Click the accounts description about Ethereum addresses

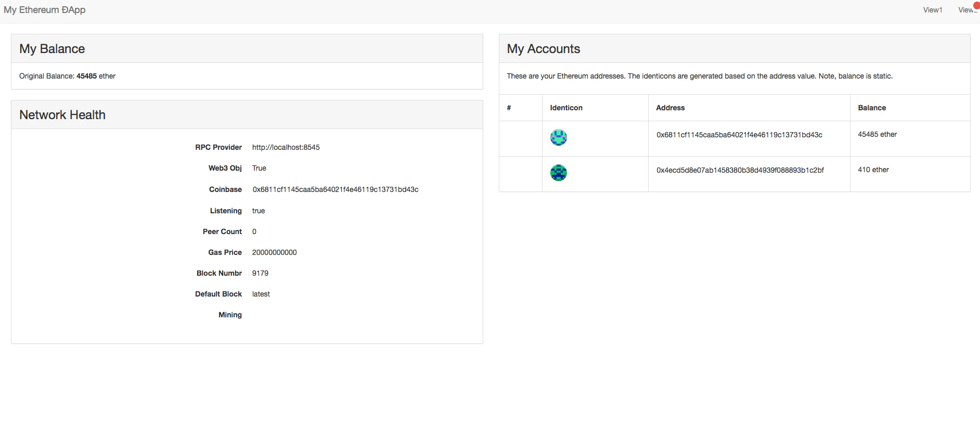coord(700,76)
